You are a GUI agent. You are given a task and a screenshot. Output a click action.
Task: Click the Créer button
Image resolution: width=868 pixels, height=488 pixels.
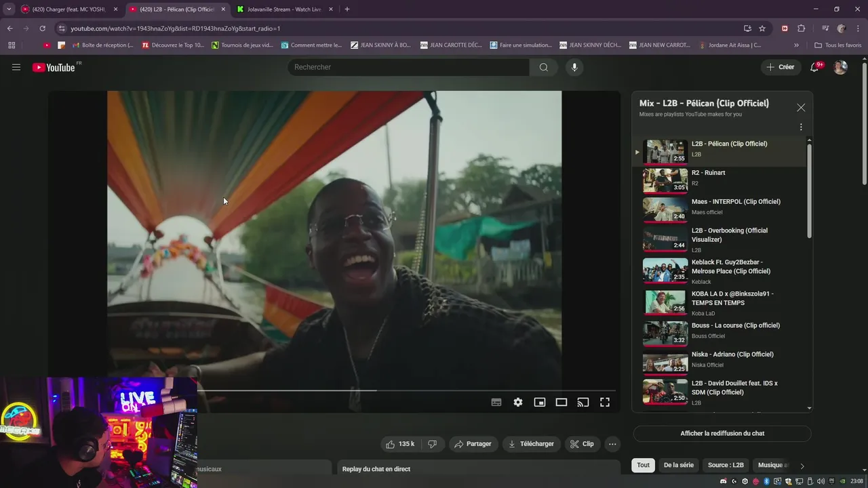[x=781, y=67]
